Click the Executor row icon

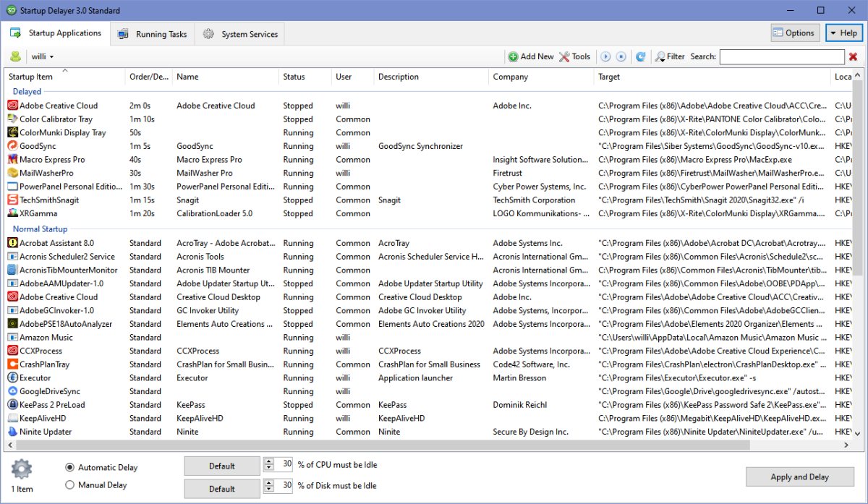pos(12,377)
